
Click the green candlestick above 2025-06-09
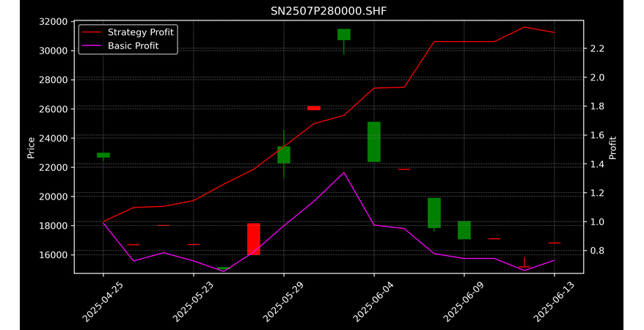click(x=464, y=230)
